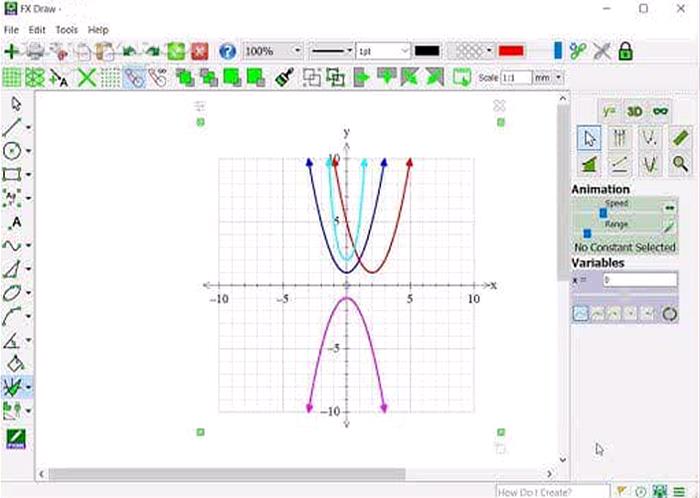Click the green undo arrow icon
Viewport: 700px width, 498px height.
(x=129, y=51)
